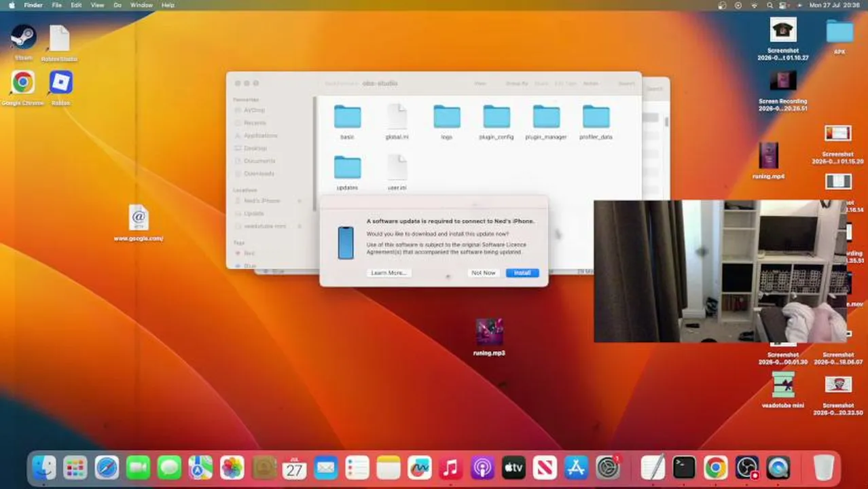Open Photos from the Dock
The height and width of the screenshot is (489, 868).
232,467
